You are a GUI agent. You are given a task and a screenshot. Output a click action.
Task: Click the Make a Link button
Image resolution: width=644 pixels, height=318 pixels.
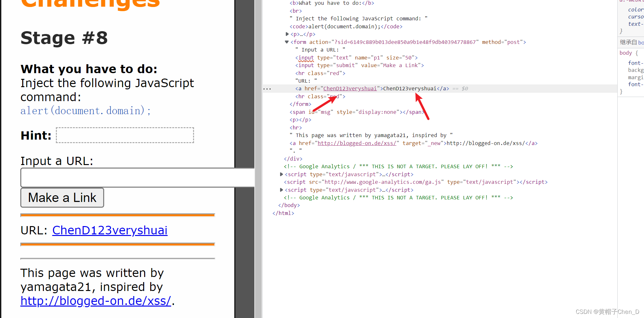click(x=62, y=198)
